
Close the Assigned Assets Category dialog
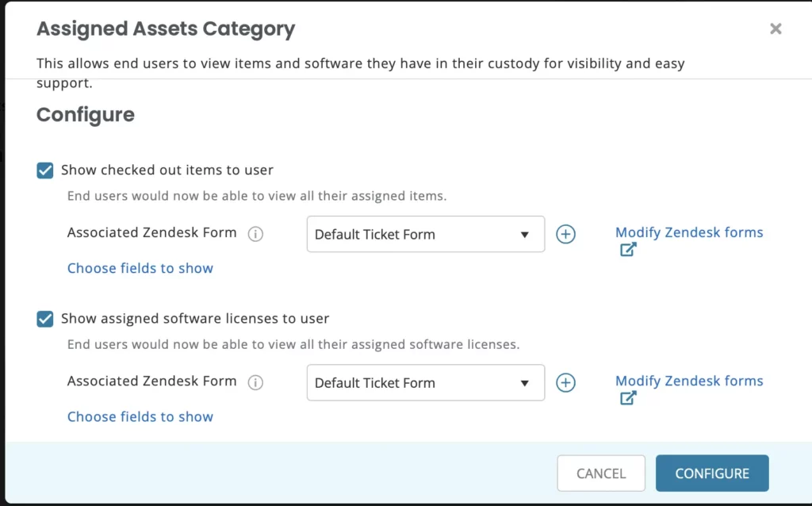coord(775,29)
